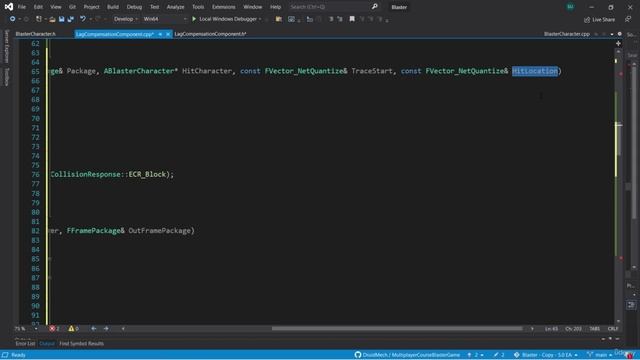Open the Tools menu
This screenshot has width=640, height=360.
[x=198, y=7]
